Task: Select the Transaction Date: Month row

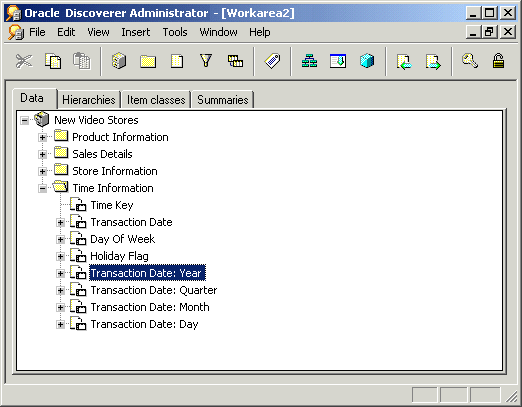Action: pos(150,307)
